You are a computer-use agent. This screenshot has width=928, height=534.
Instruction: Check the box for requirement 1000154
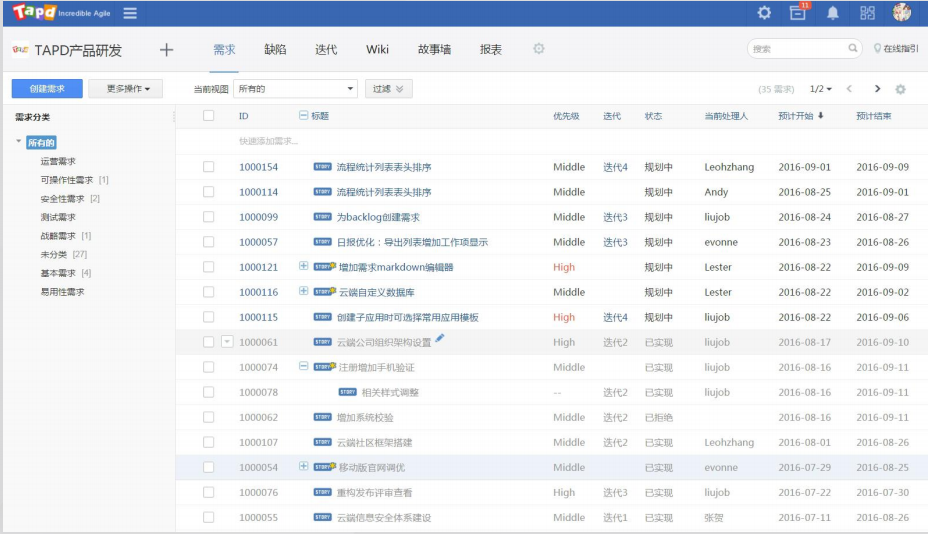tap(208, 167)
